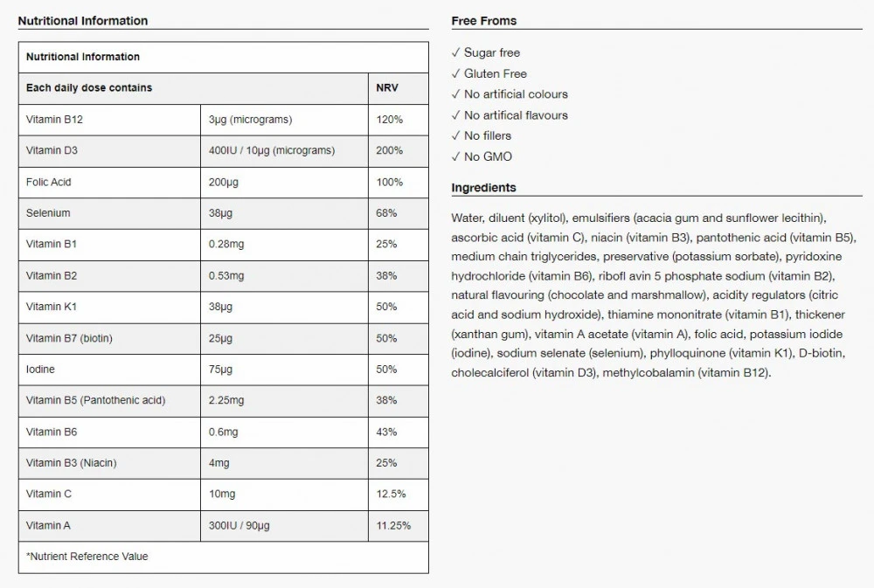Viewport: 874px width, 588px height.
Task: Click the Nutrient Reference Value footnote
Action: (x=87, y=557)
